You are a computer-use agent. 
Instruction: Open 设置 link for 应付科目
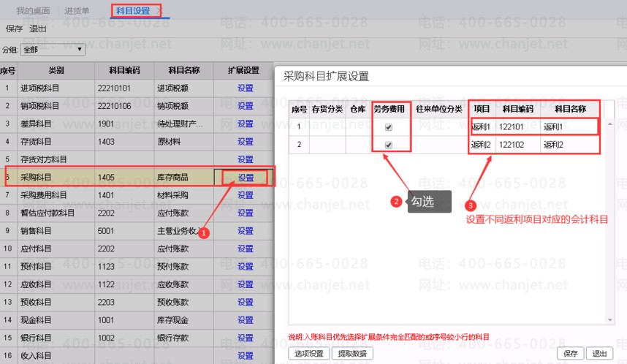tap(245, 249)
